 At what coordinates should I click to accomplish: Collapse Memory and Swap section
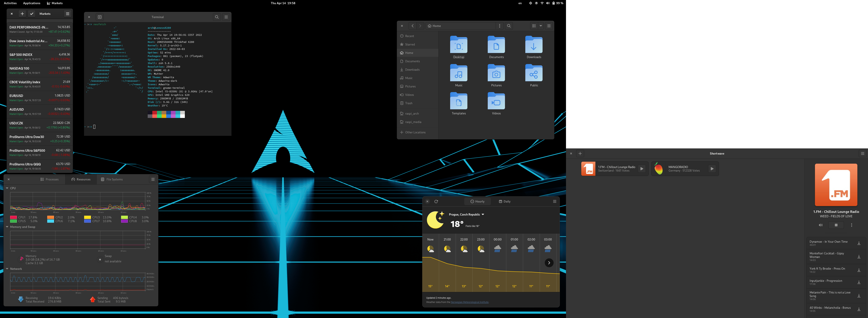7,227
